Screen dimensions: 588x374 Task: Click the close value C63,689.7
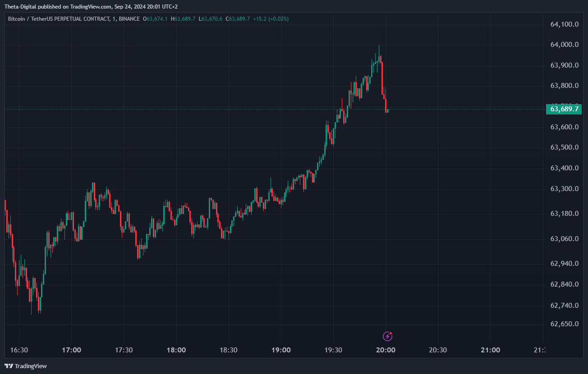(238, 19)
